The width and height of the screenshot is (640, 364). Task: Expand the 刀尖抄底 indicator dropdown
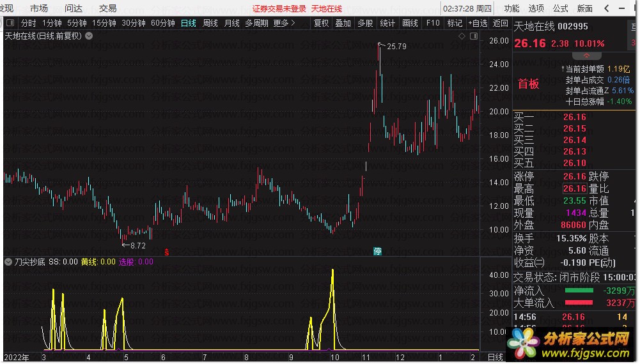pyautogui.click(x=8, y=262)
